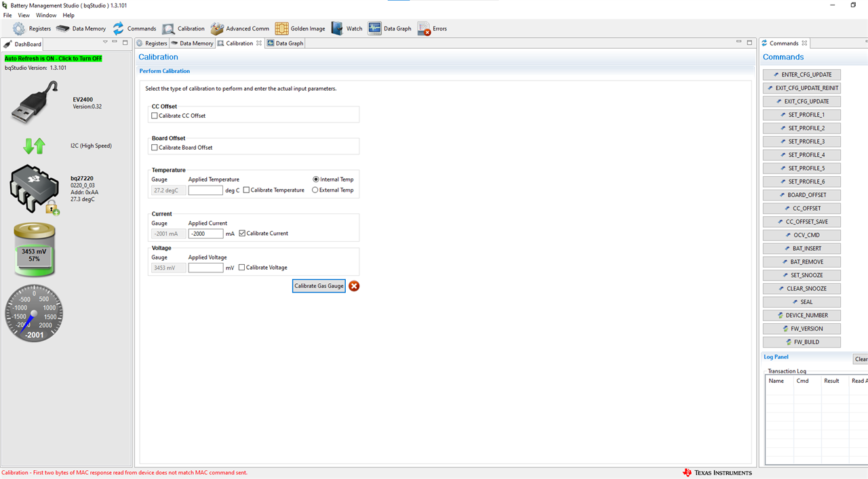Send the OCV_CMD command

click(x=802, y=235)
